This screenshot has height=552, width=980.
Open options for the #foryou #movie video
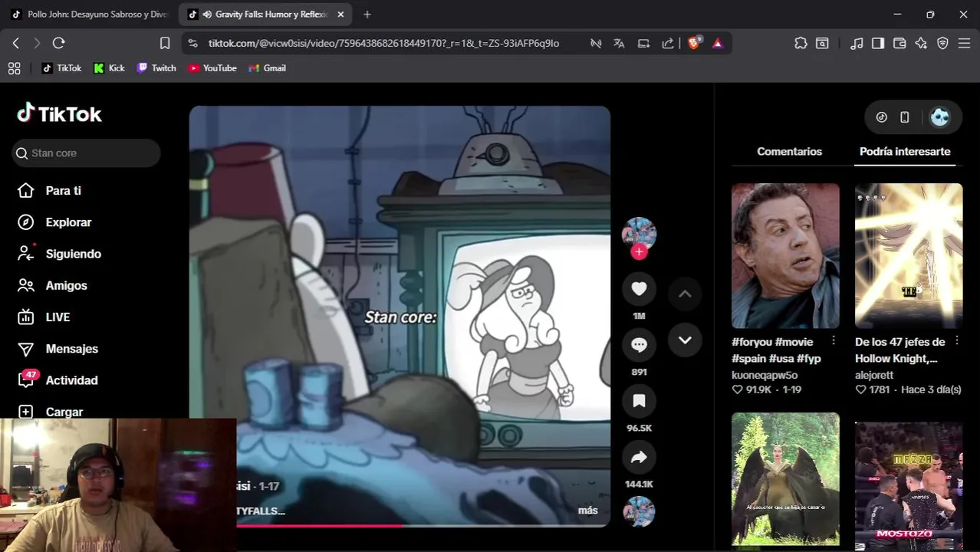click(x=834, y=340)
